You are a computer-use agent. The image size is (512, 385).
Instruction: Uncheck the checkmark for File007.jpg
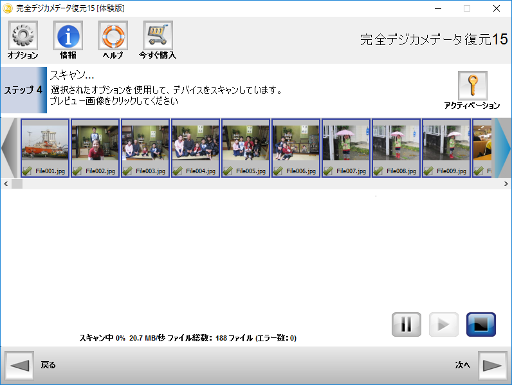tap(328, 171)
